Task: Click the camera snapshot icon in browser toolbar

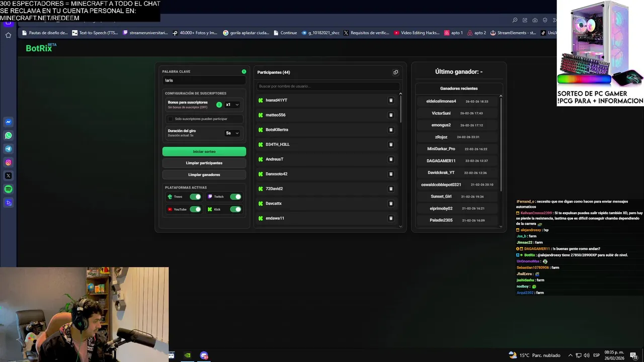Action: [535, 20]
